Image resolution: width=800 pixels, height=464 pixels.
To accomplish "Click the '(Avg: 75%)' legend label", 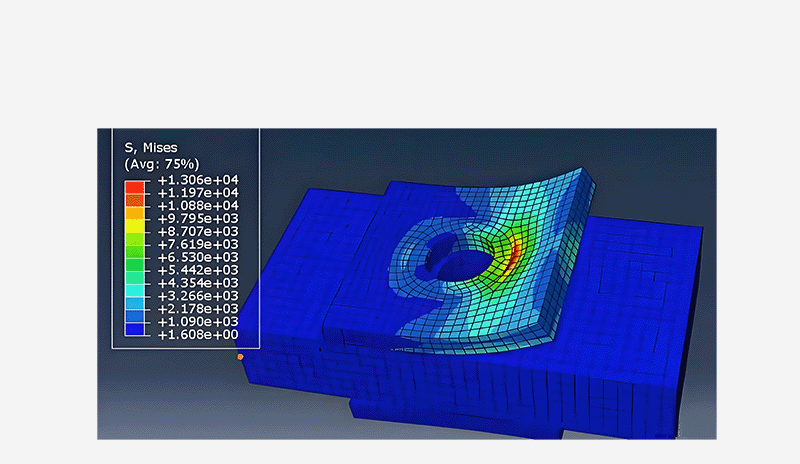I will [x=161, y=163].
